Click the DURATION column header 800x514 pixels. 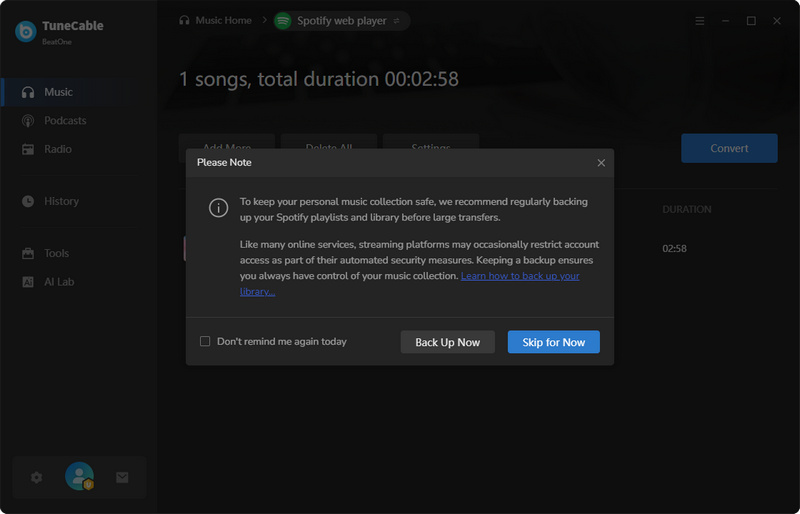(686, 209)
